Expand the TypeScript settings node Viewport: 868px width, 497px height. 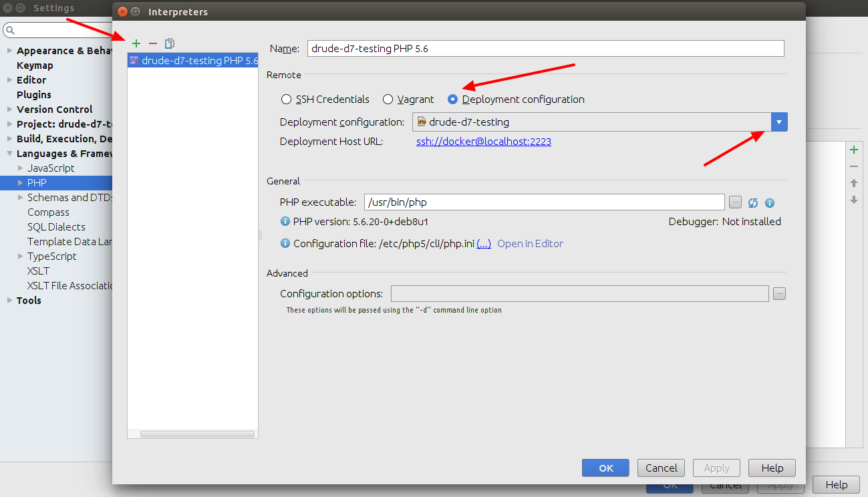20,257
